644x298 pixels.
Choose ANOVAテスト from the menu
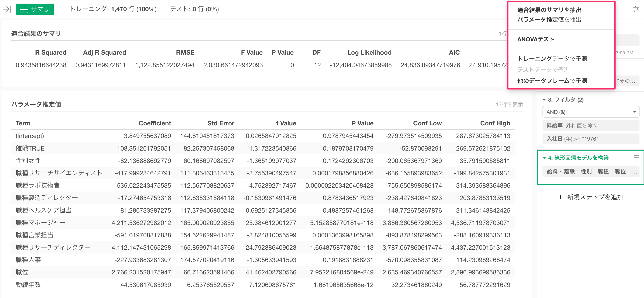(x=536, y=39)
